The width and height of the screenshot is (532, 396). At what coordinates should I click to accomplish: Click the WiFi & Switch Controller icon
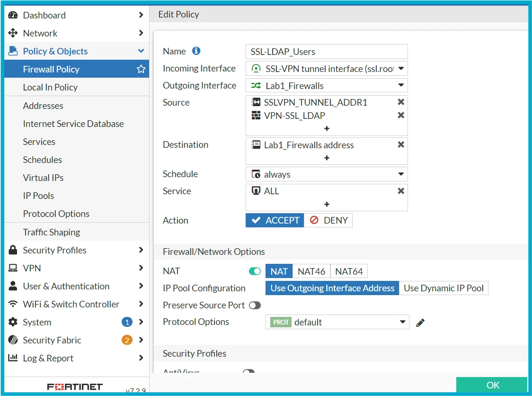pos(13,304)
